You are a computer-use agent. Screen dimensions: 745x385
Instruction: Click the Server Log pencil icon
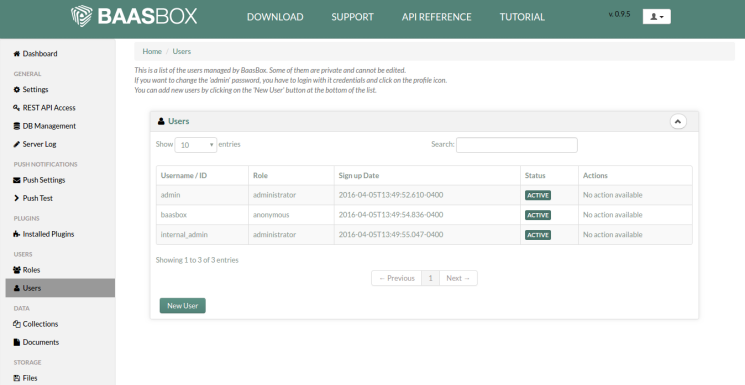pyautogui.click(x=17, y=144)
